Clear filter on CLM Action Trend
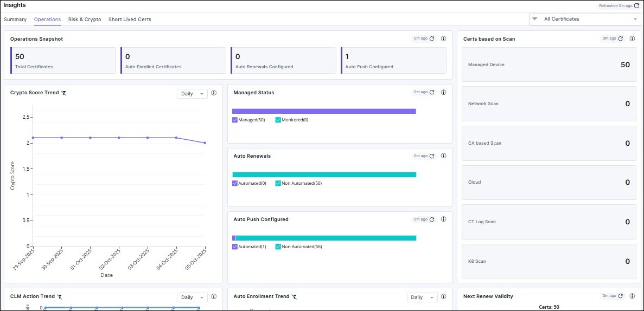 [60, 296]
